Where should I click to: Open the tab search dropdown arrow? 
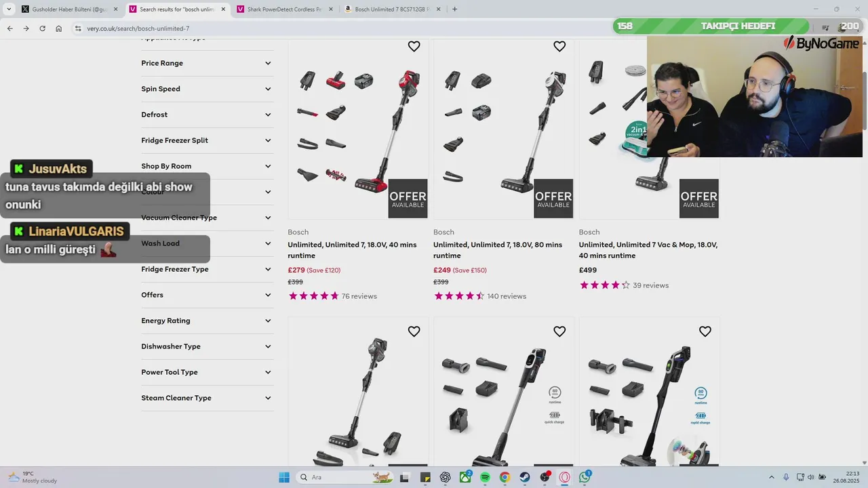pyautogui.click(x=9, y=9)
